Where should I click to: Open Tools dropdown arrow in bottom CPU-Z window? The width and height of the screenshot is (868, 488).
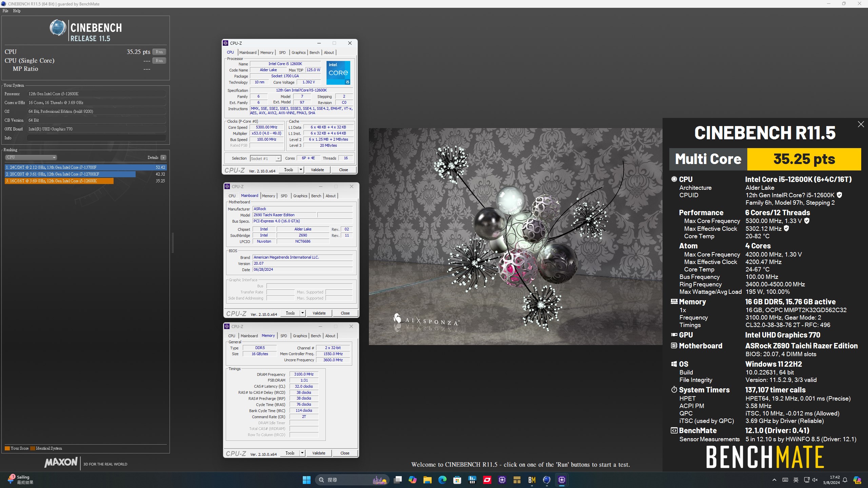tap(302, 453)
